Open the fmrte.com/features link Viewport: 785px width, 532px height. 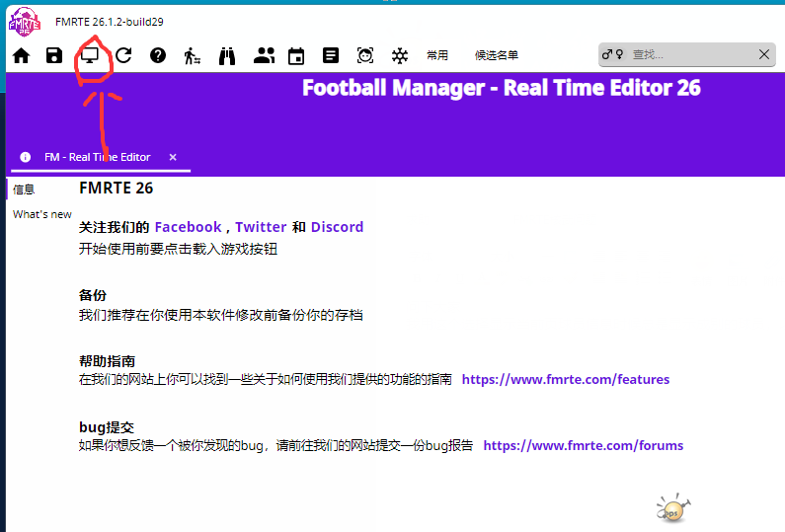(565, 380)
